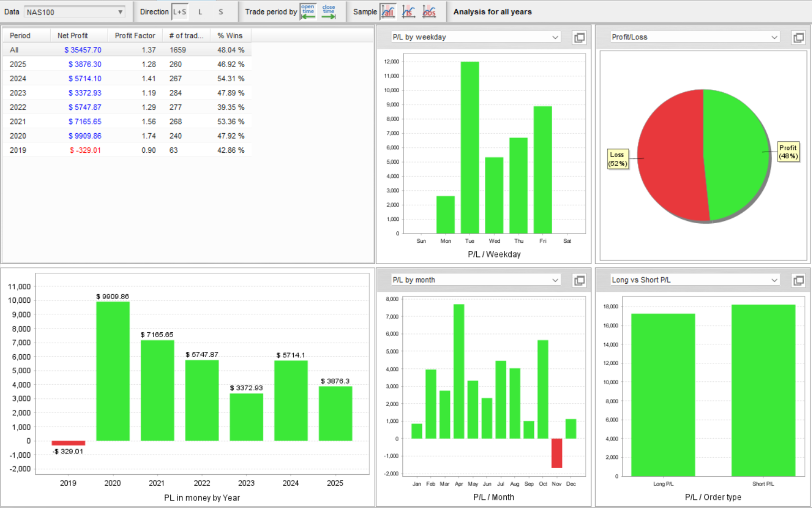
Task: Toggle direction to Long only (L)
Action: pos(200,11)
